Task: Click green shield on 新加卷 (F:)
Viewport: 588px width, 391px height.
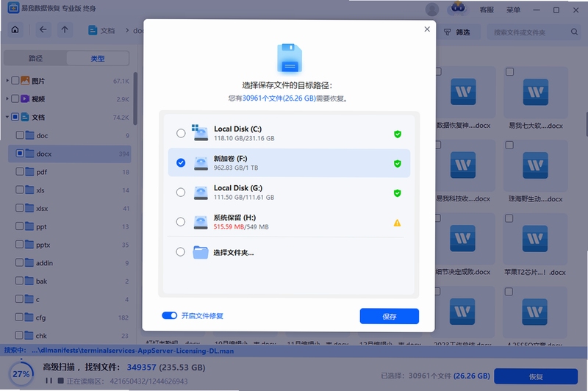Action: pos(398,164)
